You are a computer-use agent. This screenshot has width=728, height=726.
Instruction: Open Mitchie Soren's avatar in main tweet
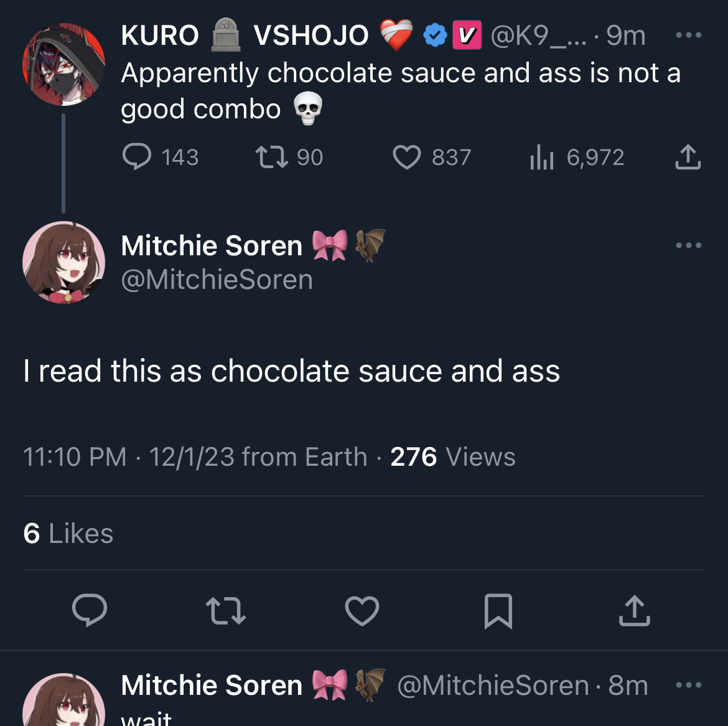click(x=63, y=262)
